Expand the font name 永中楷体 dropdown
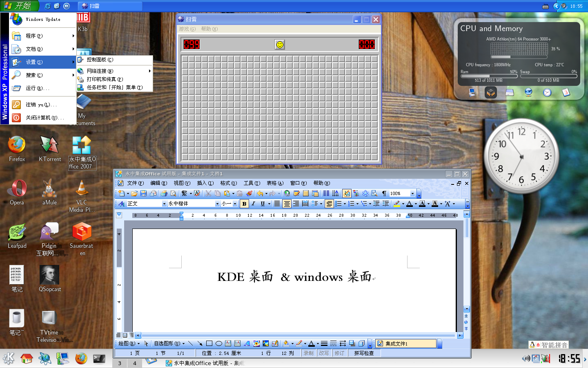The height and width of the screenshot is (368, 588). (217, 204)
